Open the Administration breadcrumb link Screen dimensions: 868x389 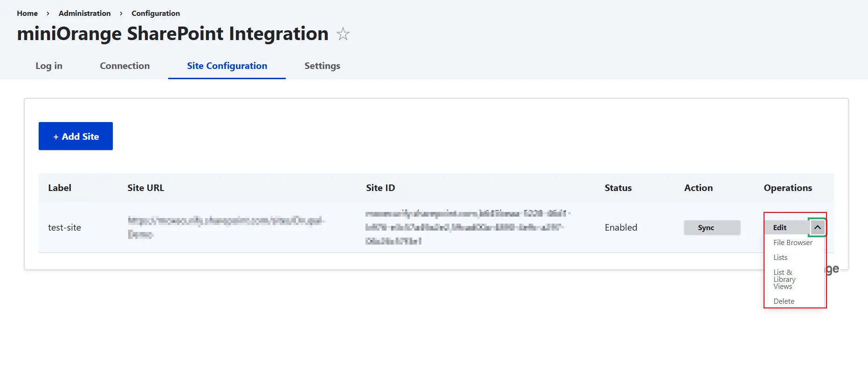pyautogui.click(x=84, y=13)
